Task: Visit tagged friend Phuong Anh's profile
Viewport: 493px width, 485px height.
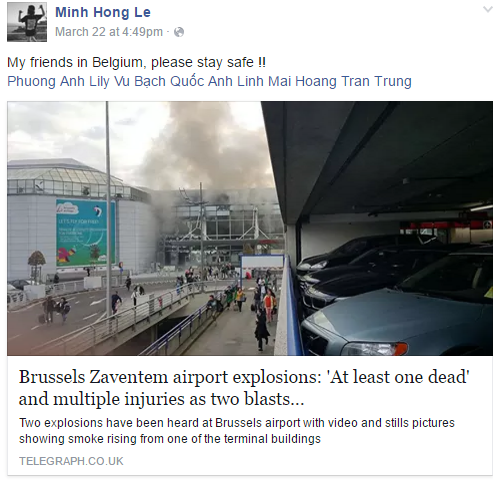Action: click(46, 81)
